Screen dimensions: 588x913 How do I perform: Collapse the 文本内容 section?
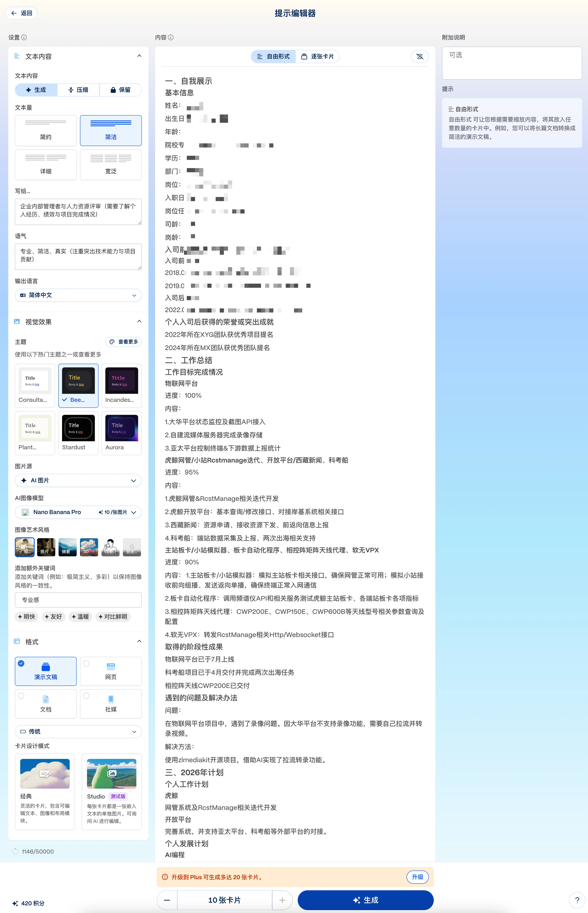pos(139,56)
